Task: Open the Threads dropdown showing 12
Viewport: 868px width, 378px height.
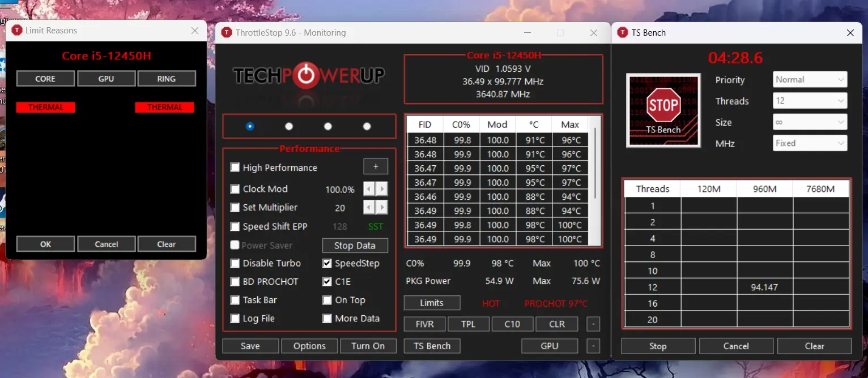Action: click(x=810, y=101)
